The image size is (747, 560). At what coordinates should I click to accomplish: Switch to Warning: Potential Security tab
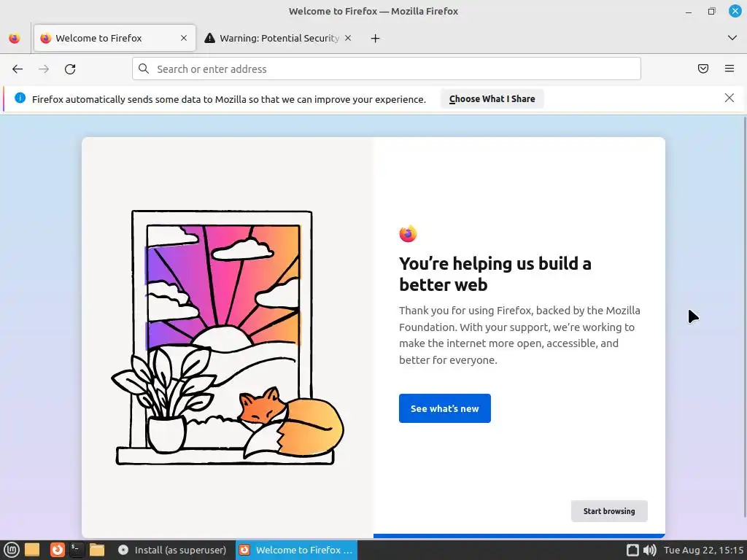tap(278, 38)
